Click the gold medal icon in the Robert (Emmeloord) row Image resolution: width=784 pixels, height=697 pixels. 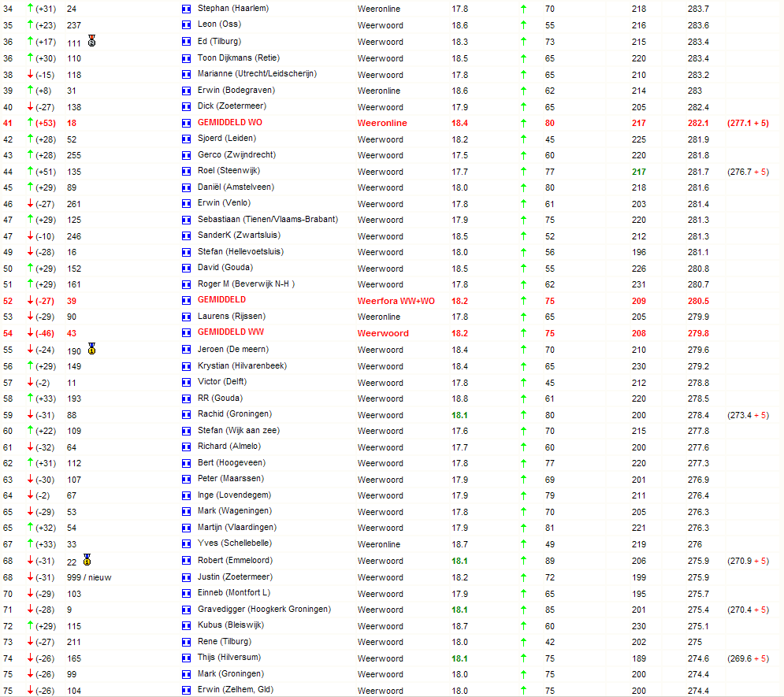point(87,560)
